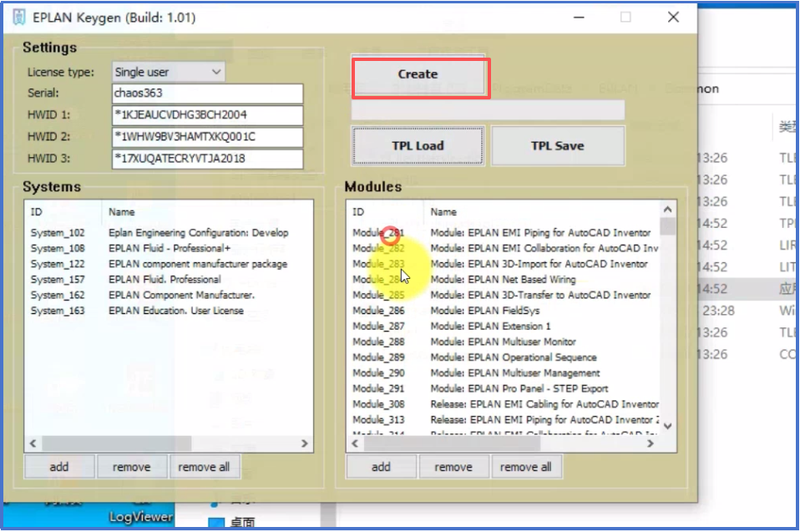The height and width of the screenshot is (532, 800).
Task: Click up arrow of Modules vertical scrollbar
Action: tap(668, 209)
